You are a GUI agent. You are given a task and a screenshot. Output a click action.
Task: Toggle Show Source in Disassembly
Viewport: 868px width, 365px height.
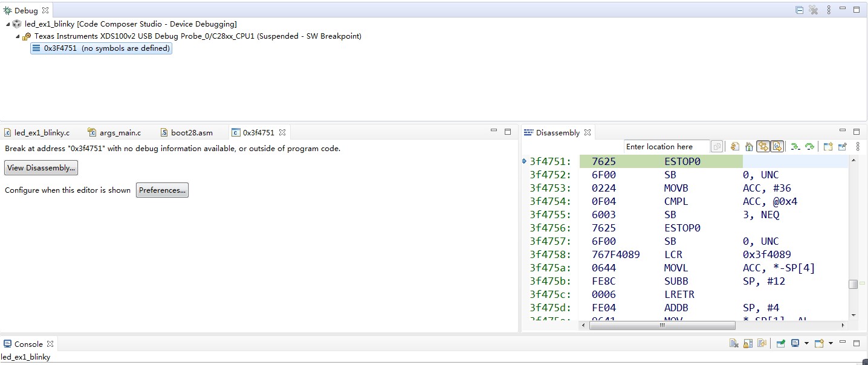pyautogui.click(x=777, y=146)
